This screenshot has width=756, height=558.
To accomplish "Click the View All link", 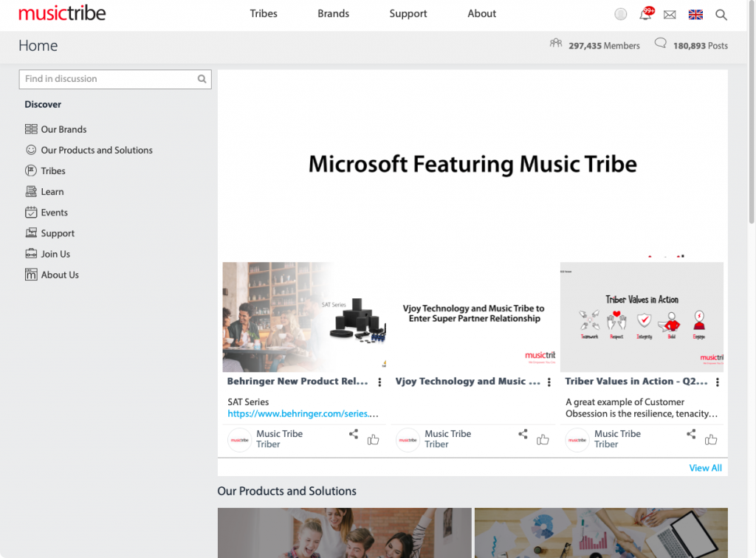I will [x=705, y=468].
